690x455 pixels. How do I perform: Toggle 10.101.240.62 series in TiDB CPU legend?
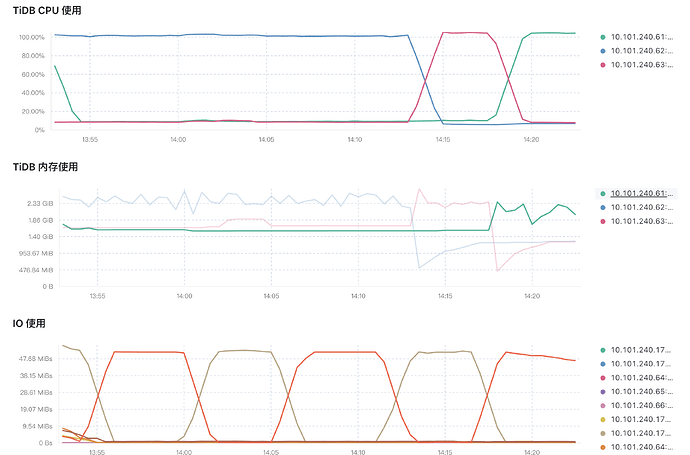[644, 49]
